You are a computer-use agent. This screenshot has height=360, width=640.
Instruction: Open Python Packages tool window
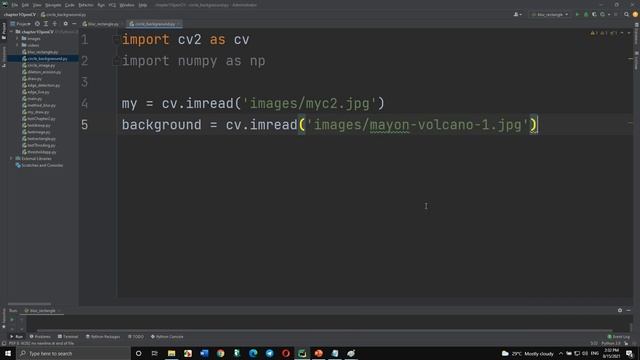(102, 337)
